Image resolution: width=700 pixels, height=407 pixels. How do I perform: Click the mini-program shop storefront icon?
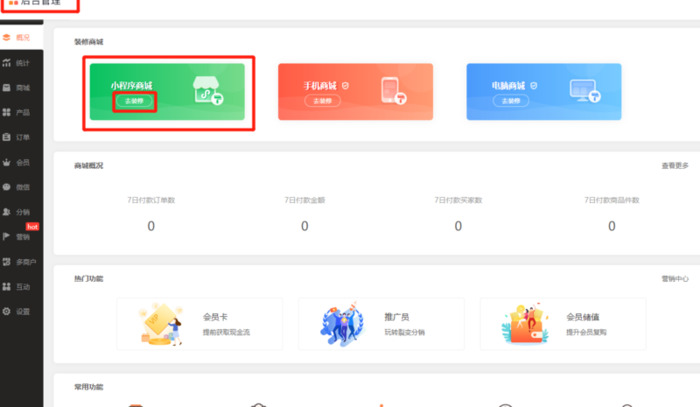pos(208,91)
